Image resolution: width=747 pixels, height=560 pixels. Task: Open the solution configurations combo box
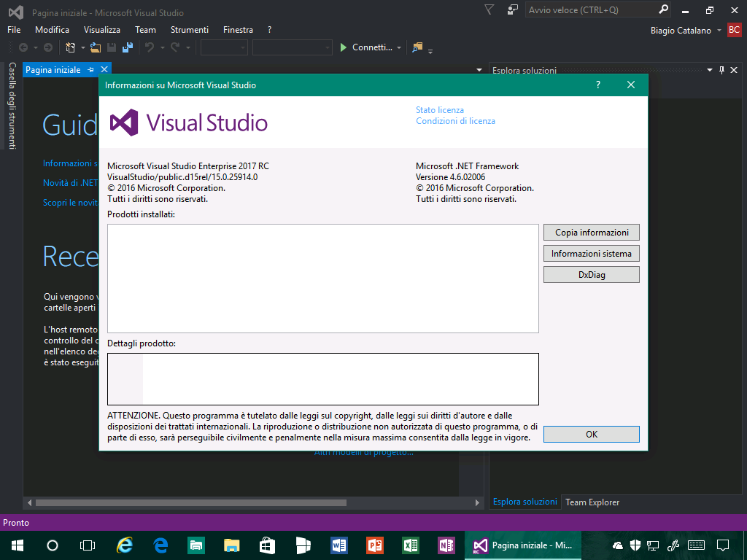pos(224,47)
